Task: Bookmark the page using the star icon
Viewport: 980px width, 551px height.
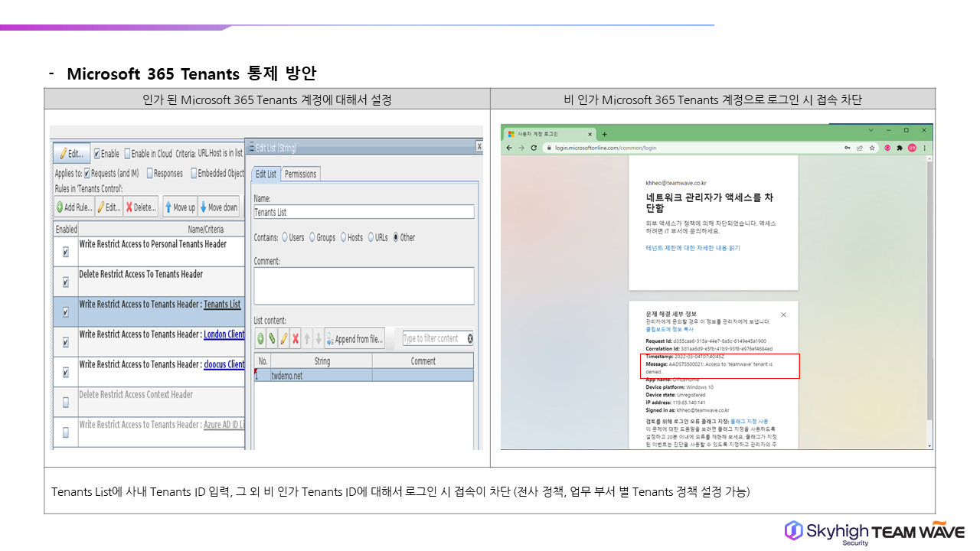Action: [x=873, y=148]
